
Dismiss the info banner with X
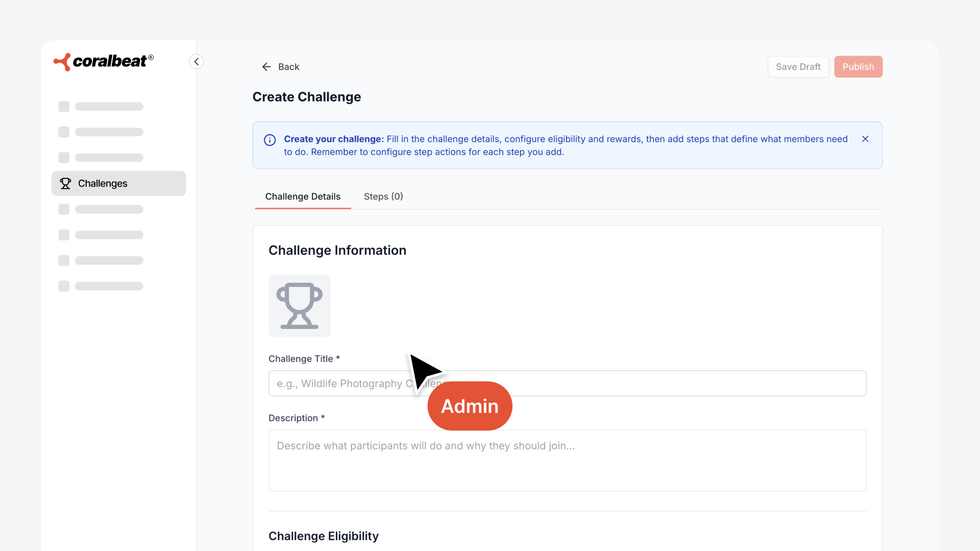tap(865, 139)
